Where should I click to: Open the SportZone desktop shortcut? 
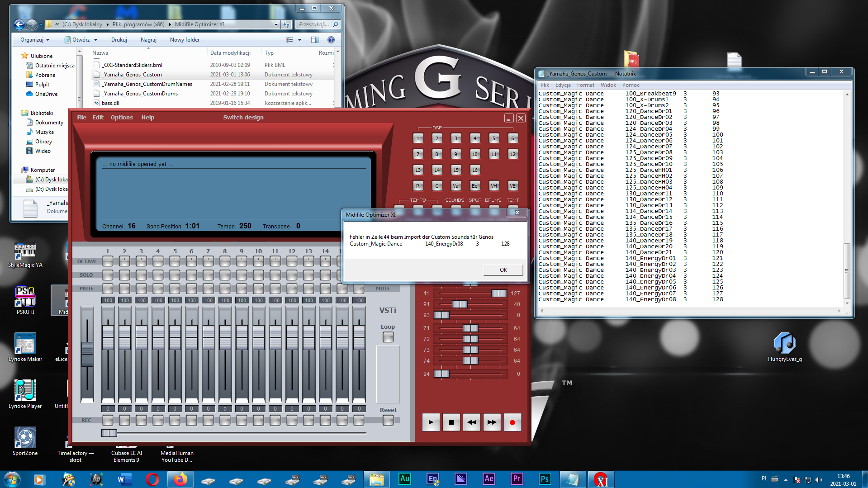(x=25, y=441)
